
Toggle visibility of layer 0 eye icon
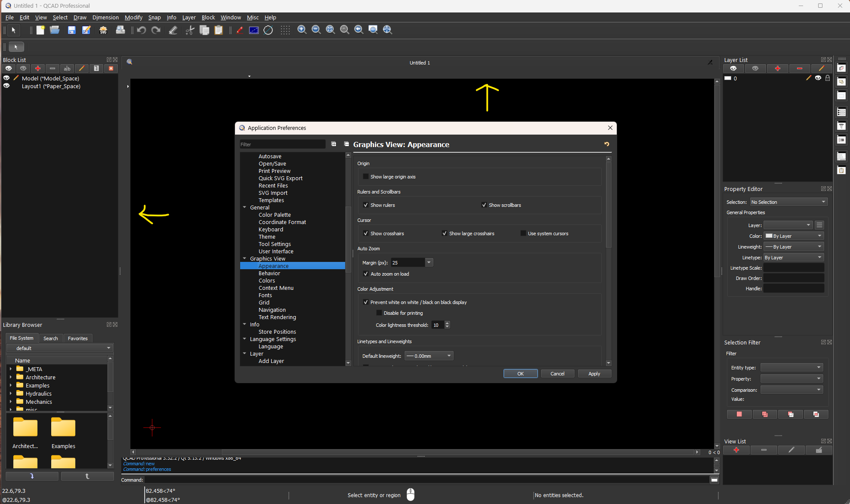pos(818,78)
